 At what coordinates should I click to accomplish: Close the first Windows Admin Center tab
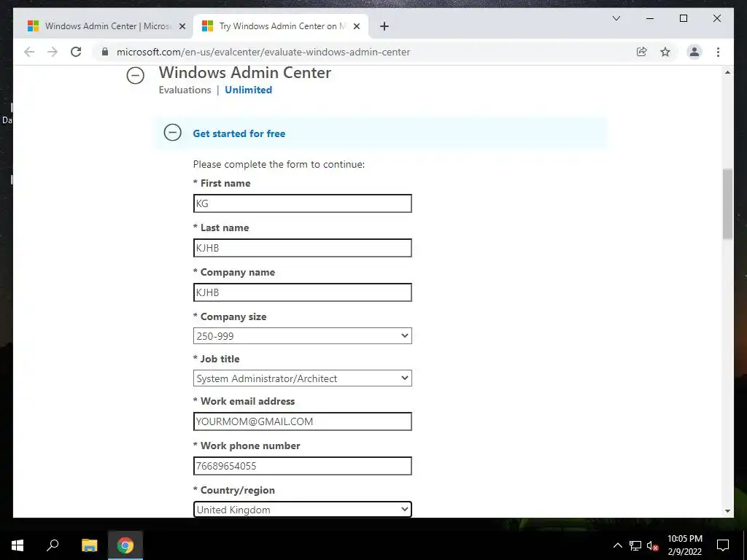tap(182, 26)
